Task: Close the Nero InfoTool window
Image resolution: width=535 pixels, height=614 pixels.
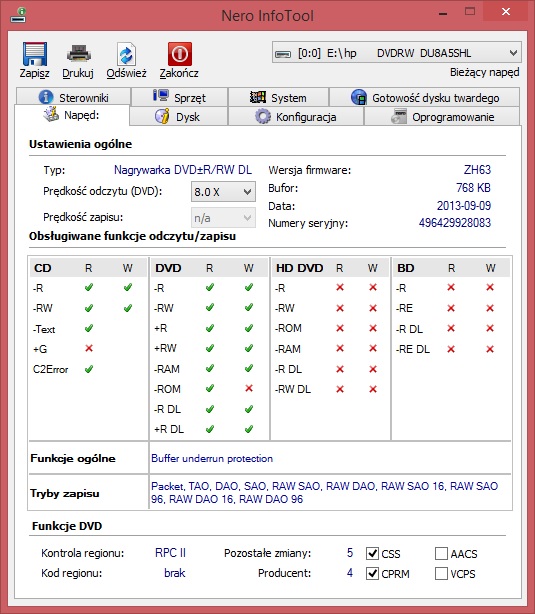Action: point(506,12)
